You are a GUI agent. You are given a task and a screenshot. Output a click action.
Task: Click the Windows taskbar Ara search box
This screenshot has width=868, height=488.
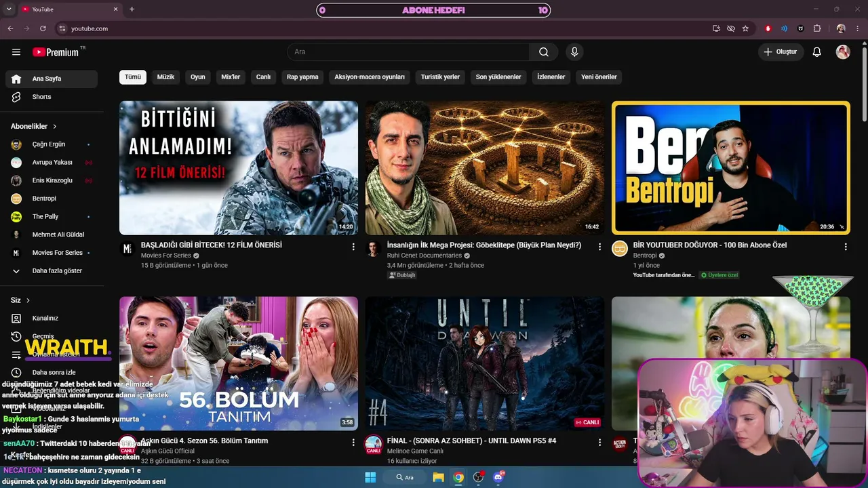(405, 477)
